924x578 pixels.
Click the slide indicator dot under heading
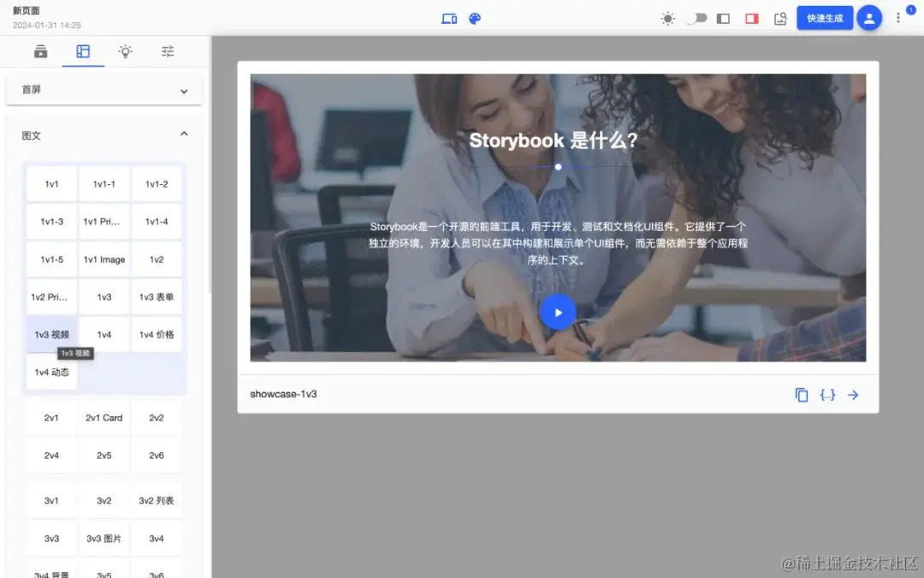[558, 167]
